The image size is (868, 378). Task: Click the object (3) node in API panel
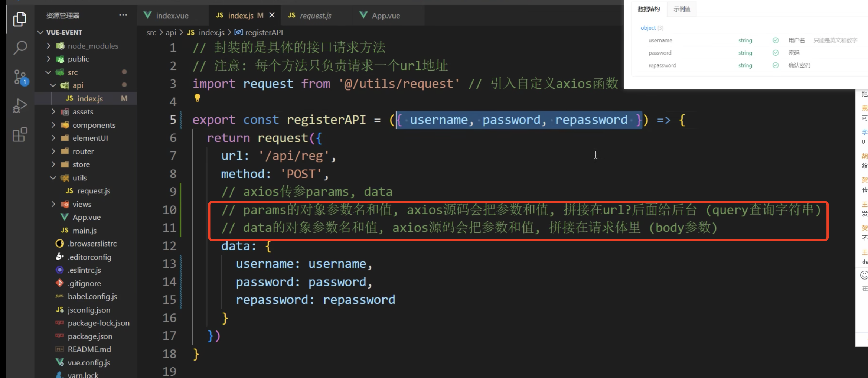pyautogui.click(x=652, y=28)
